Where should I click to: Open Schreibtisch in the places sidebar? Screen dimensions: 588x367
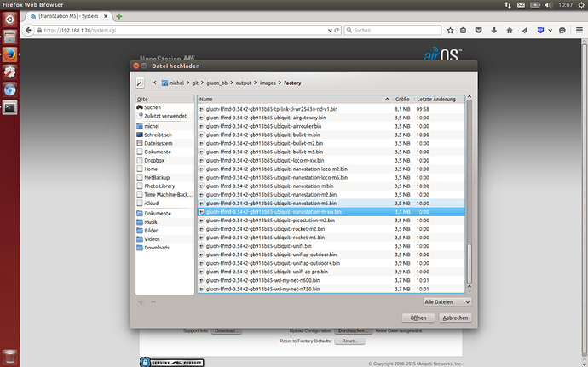(165, 135)
